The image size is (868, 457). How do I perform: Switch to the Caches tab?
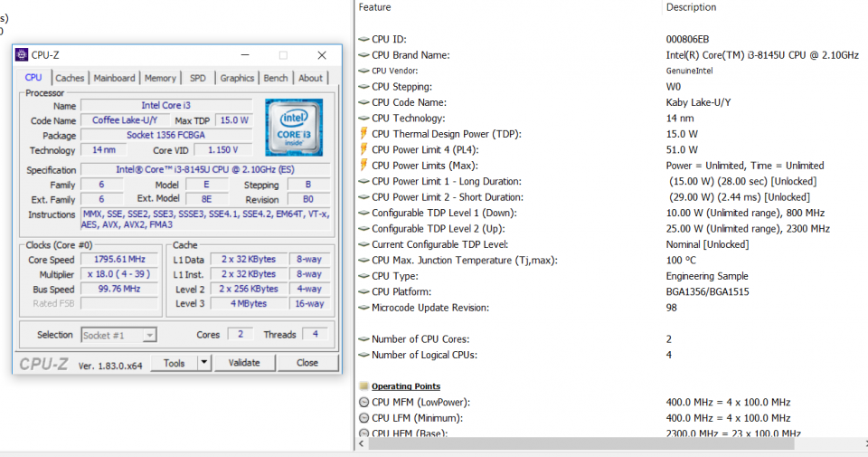70,78
